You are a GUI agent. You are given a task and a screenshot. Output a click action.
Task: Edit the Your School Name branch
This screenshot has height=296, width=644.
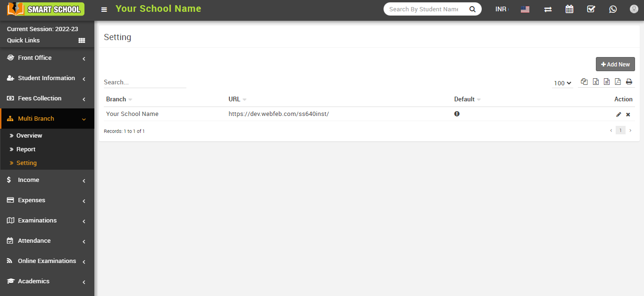[619, 115]
